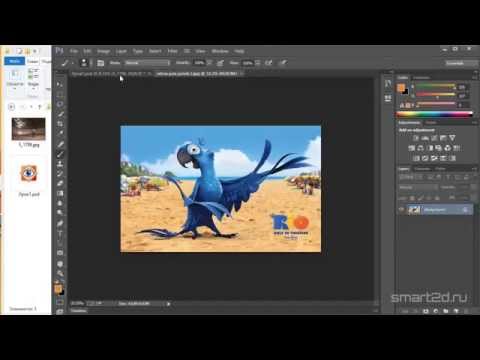Select the Zoom magnifier tool
The image size is (480, 360).
point(60,274)
